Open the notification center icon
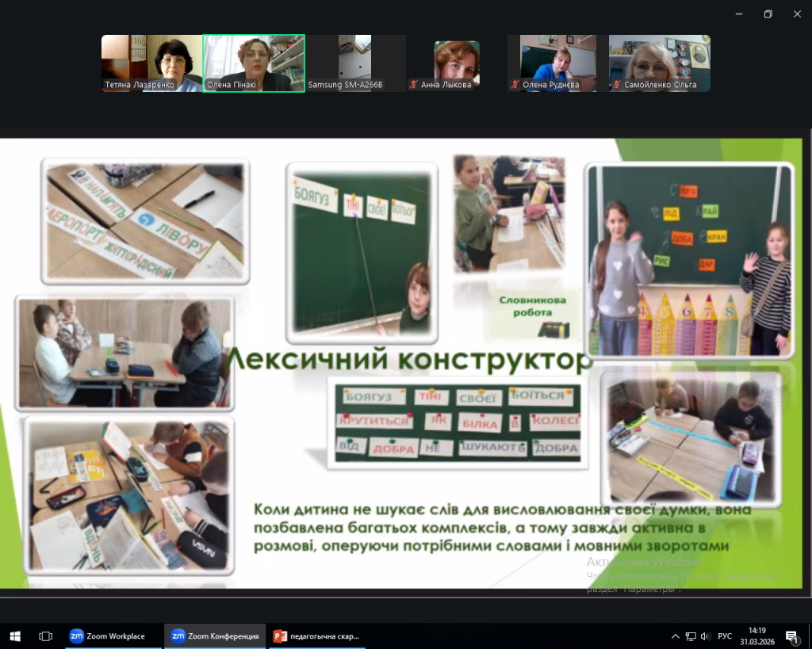This screenshot has height=649, width=812. click(x=791, y=636)
